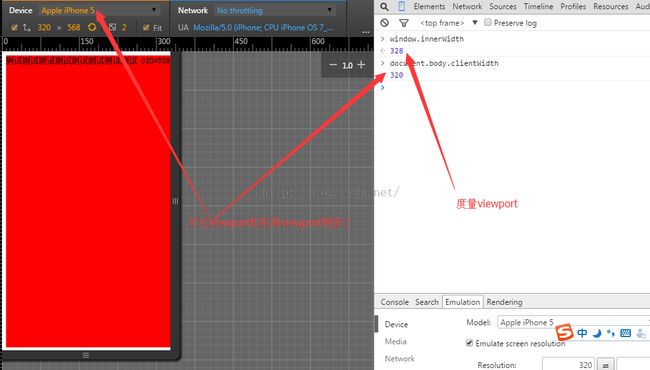Rotate screen orientation icon after 568
Screen dimensions: 650x370
pyautogui.click(x=92, y=27)
